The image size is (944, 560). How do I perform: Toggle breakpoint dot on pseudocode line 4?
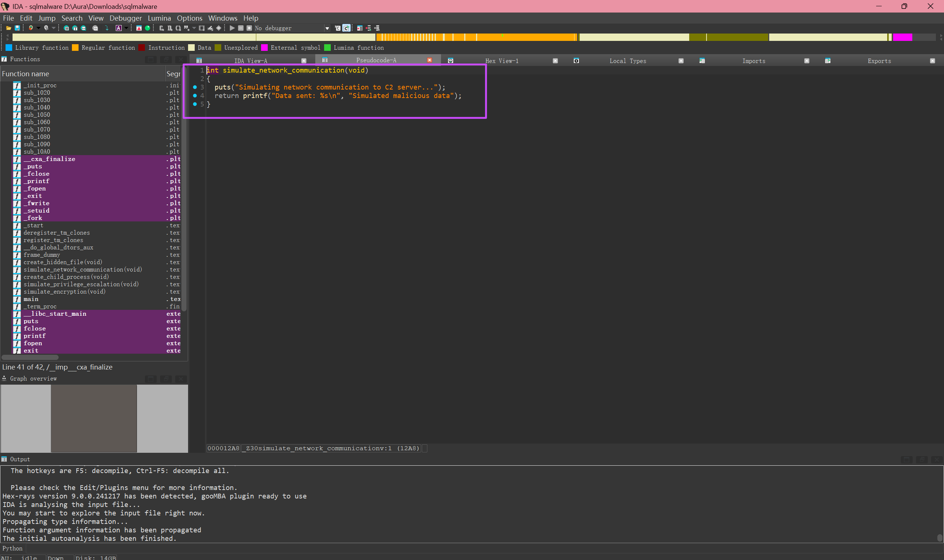click(195, 95)
